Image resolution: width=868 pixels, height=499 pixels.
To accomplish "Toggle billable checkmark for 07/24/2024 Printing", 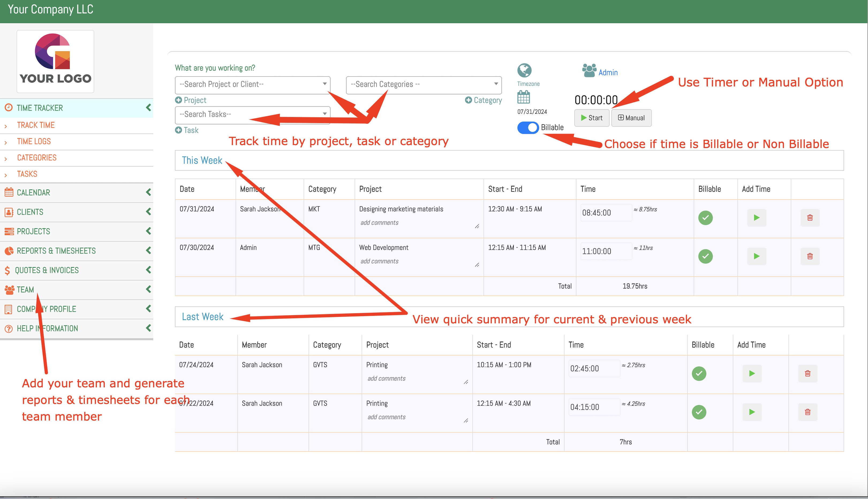I will [x=699, y=373].
